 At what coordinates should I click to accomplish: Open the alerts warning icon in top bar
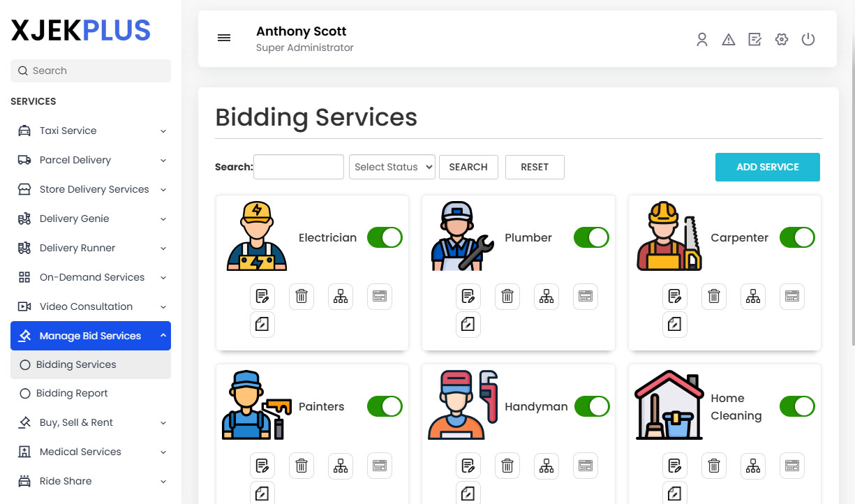728,40
